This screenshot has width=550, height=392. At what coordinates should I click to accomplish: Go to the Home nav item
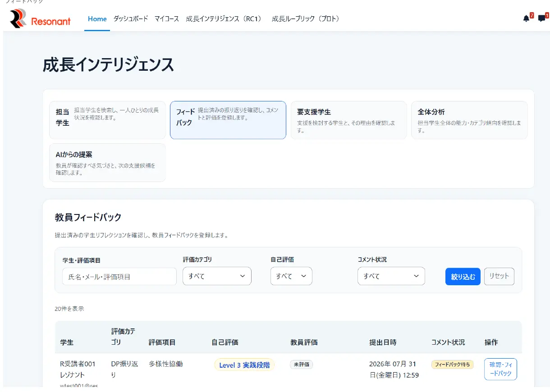pyautogui.click(x=97, y=19)
